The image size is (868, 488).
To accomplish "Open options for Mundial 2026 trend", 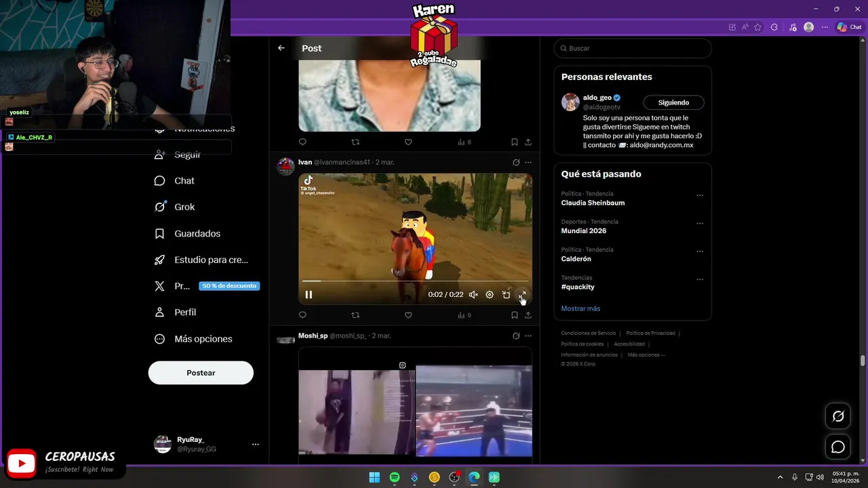I will point(700,224).
